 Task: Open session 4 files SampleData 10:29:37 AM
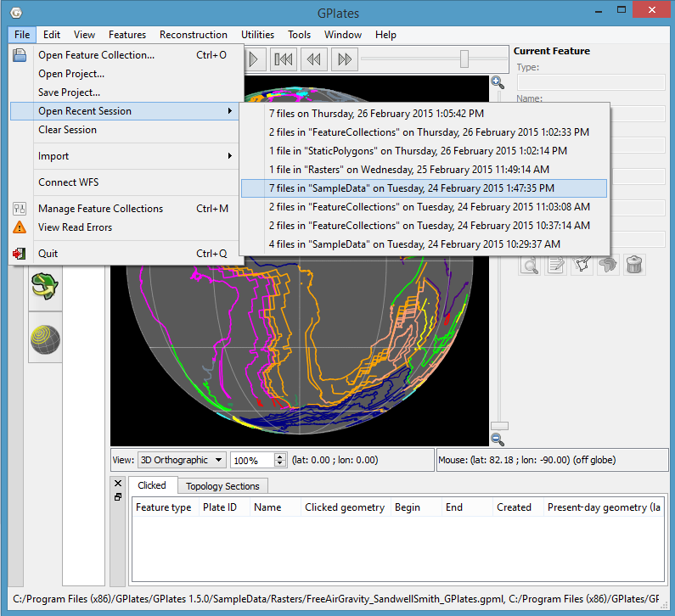click(x=424, y=244)
